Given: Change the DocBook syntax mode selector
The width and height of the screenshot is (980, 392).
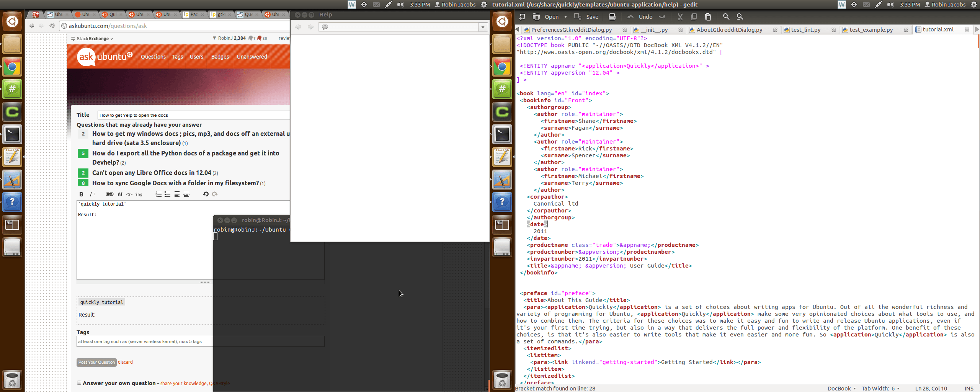Looking at the screenshot, I should pyautogui.click(x=841, y=388).
